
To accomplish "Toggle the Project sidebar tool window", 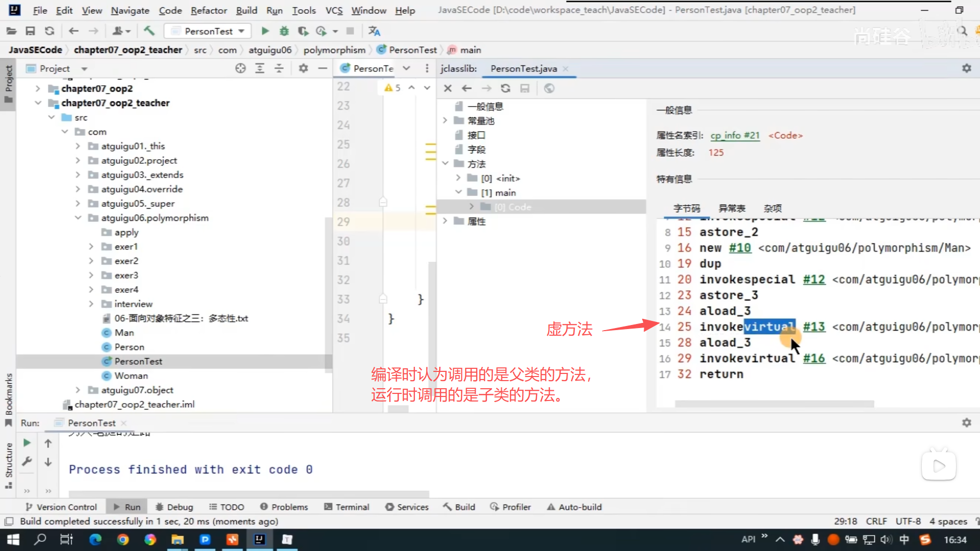I will tap(9, 83).
